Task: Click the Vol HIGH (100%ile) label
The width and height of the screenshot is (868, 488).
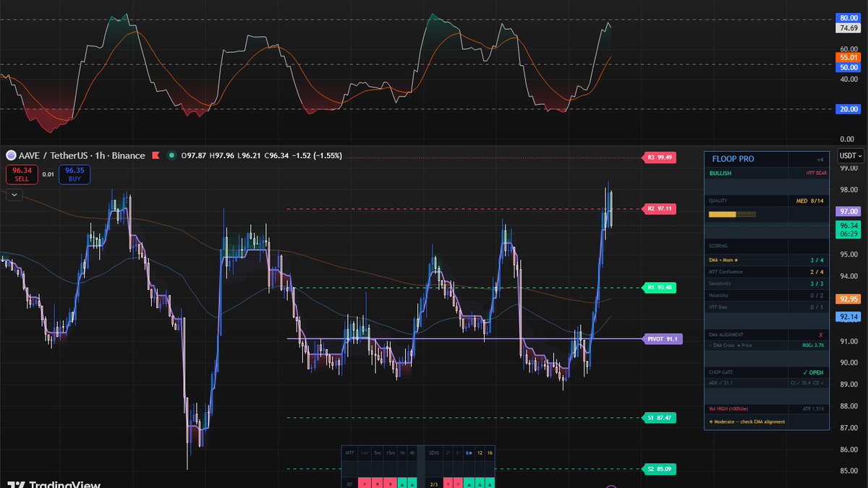Action: 730,408
